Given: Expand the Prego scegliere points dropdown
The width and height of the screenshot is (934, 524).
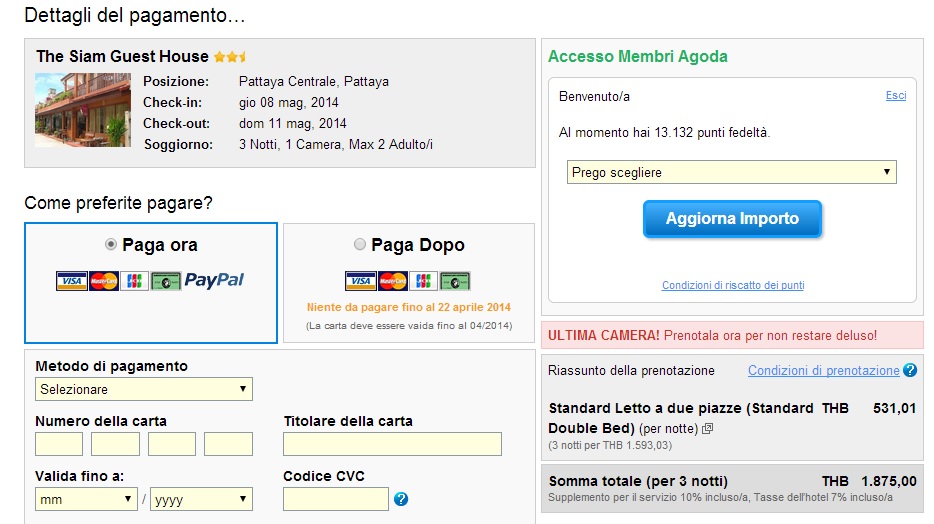Looking at the screenshot, I should (x=731, y=172).
